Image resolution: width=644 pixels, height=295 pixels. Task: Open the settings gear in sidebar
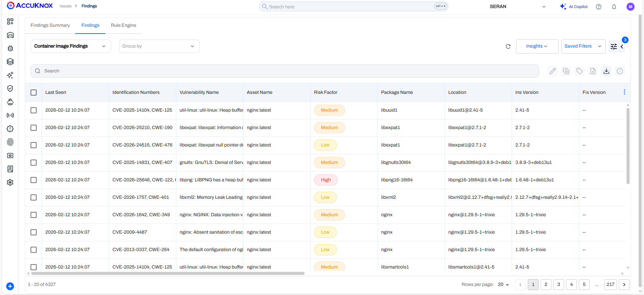[10, 182]
